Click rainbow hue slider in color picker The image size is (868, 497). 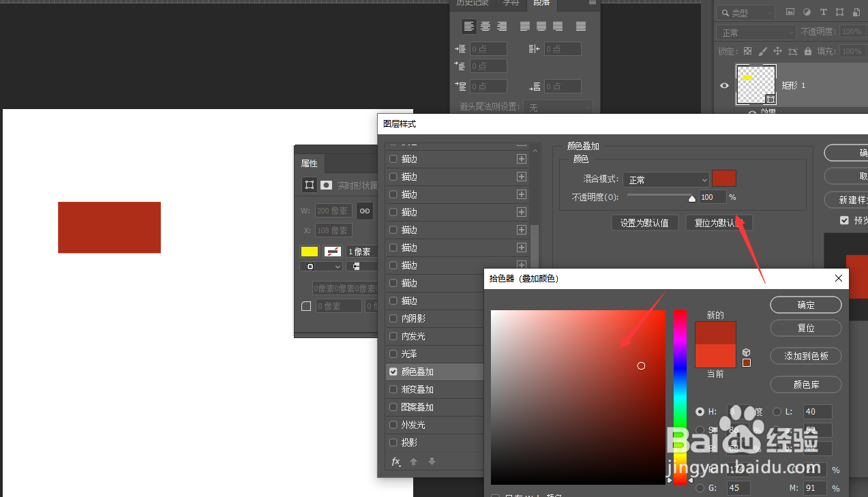(680, 397)
